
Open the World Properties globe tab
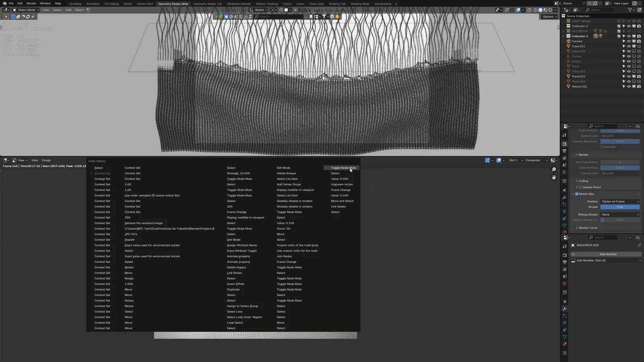coord(565,283)
